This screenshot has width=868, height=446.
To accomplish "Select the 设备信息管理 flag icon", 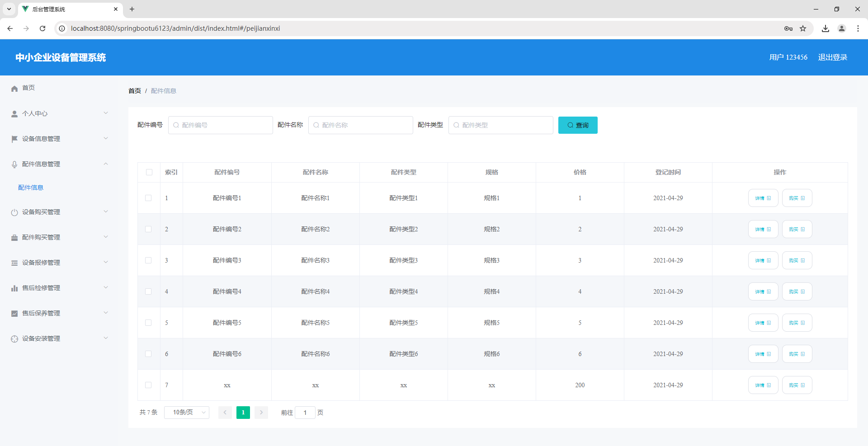I will pos(14,139).
